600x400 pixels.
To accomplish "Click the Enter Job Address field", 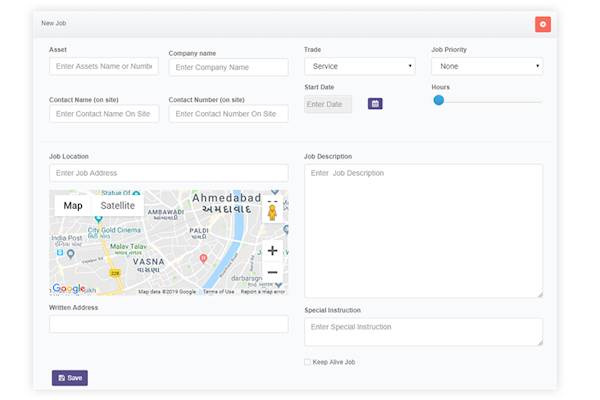I will point(168,173).
